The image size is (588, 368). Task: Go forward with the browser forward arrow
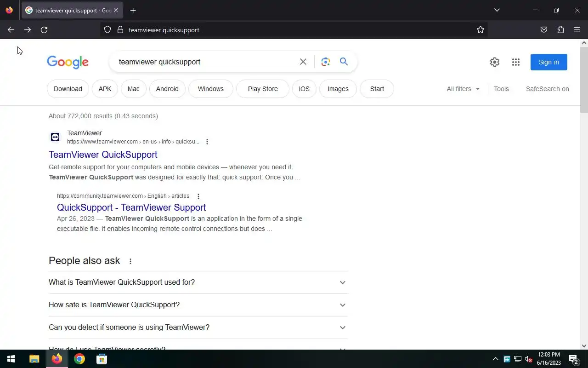coord(28,30)
